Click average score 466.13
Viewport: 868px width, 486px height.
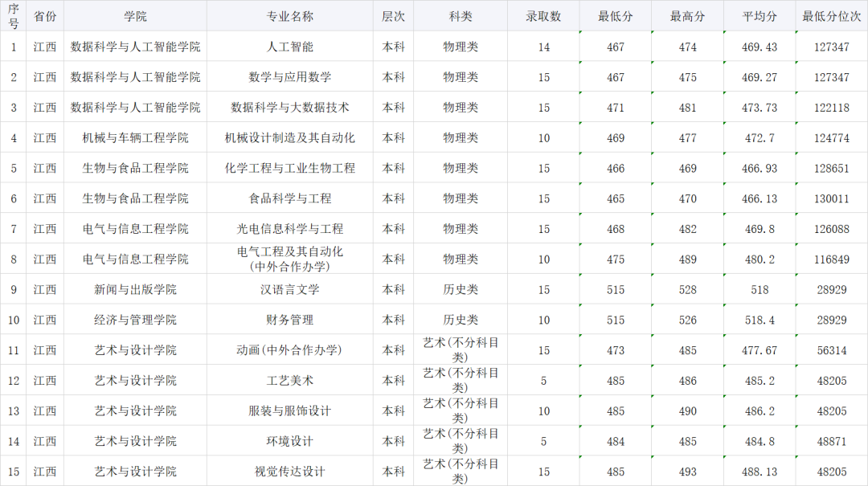click(759, 198)
